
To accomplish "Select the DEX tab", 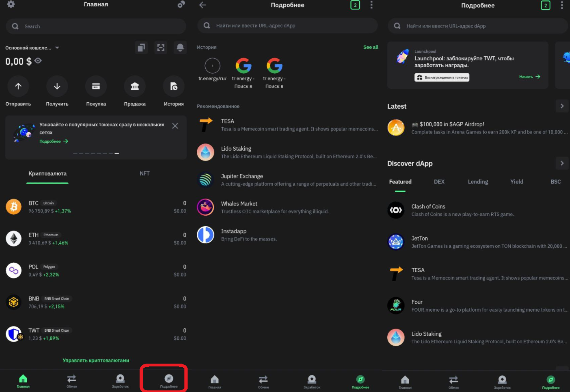I will pyautogui.click(x=439, y=182).
